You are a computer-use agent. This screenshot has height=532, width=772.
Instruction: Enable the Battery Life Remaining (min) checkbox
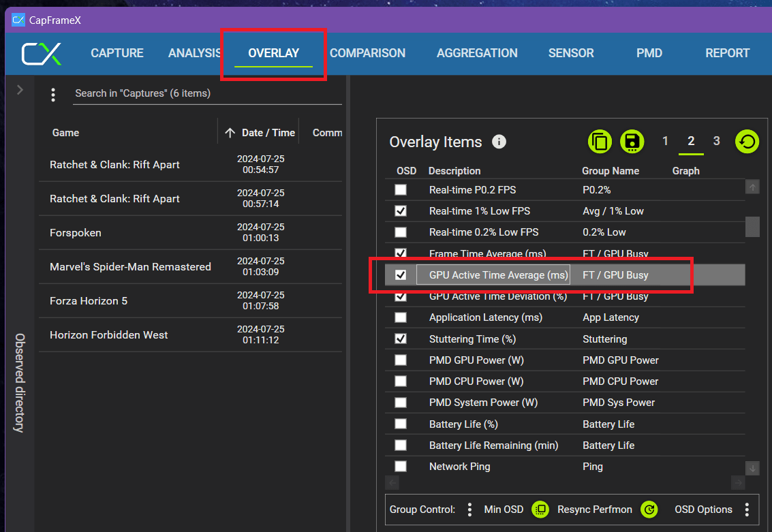click(401, 445)
